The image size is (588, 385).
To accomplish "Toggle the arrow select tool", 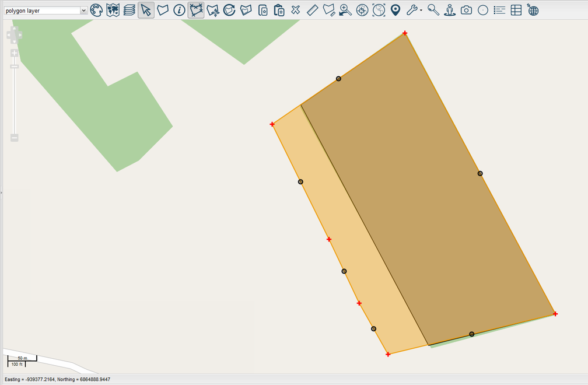I will [x=146, y=10].
